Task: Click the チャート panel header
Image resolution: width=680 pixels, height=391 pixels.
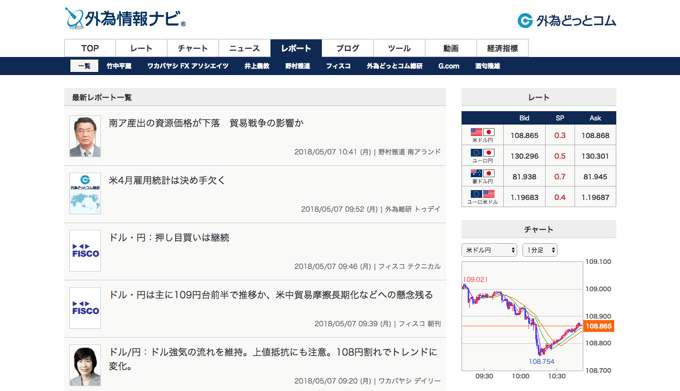Action: click(539, 229)
